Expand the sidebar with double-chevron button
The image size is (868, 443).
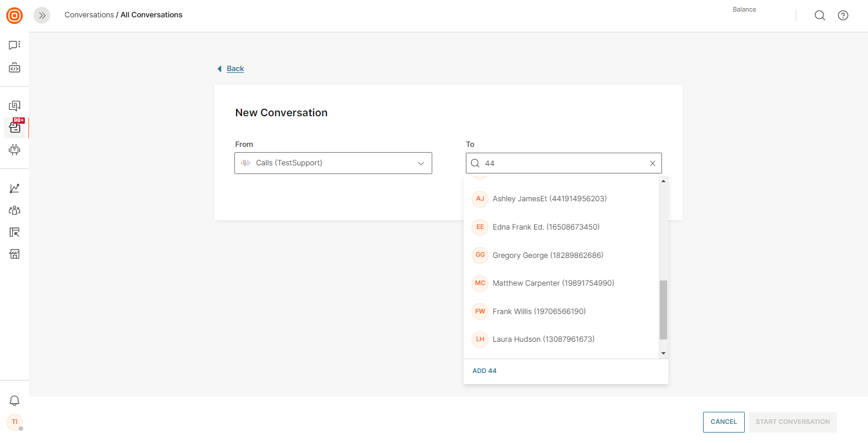[42, 16]
